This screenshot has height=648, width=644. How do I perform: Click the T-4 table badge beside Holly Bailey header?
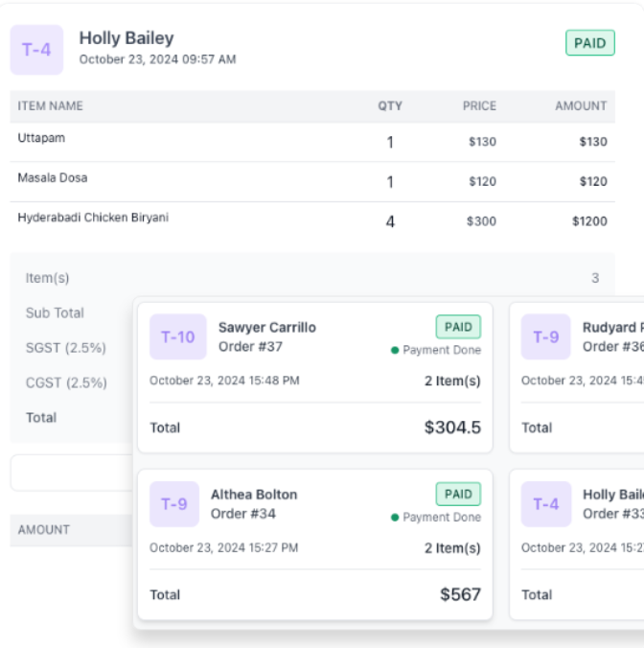click(x=36, y=50)
